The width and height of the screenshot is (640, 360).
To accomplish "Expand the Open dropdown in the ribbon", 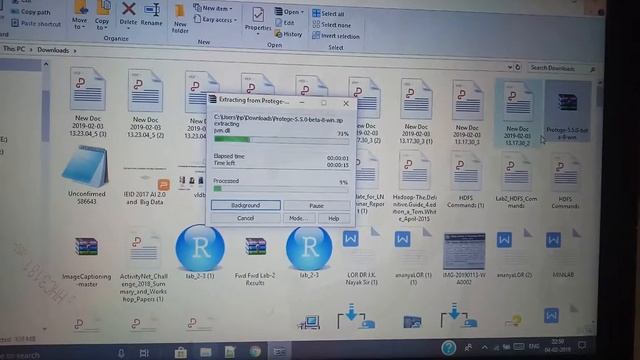I will pos(289,11).
